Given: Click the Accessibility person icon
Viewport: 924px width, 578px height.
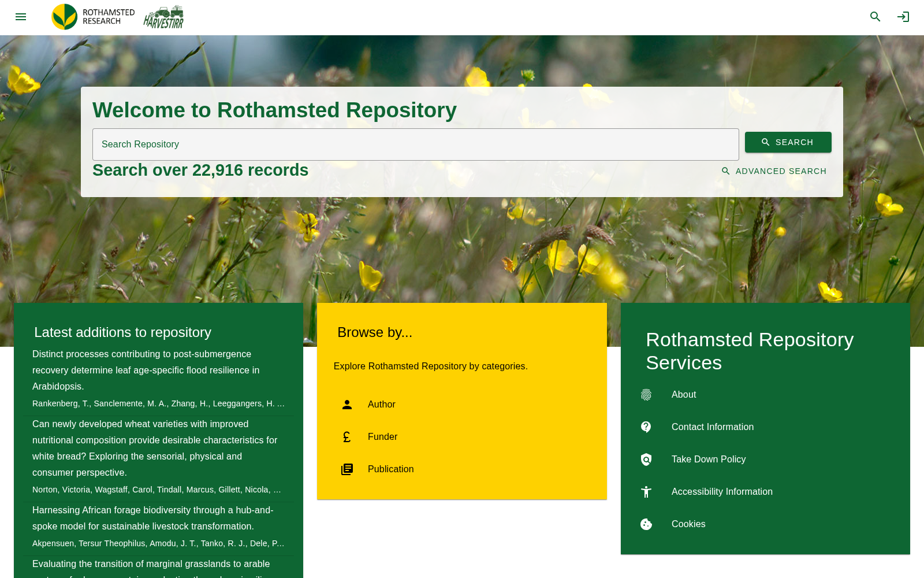Looking at the screenshot, I should point(646,492).
